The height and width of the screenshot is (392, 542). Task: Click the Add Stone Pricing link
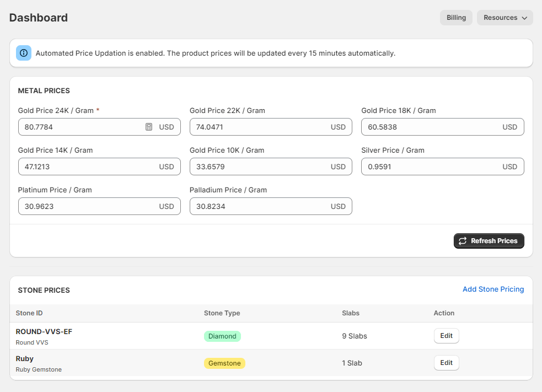[x=493, y=289]
